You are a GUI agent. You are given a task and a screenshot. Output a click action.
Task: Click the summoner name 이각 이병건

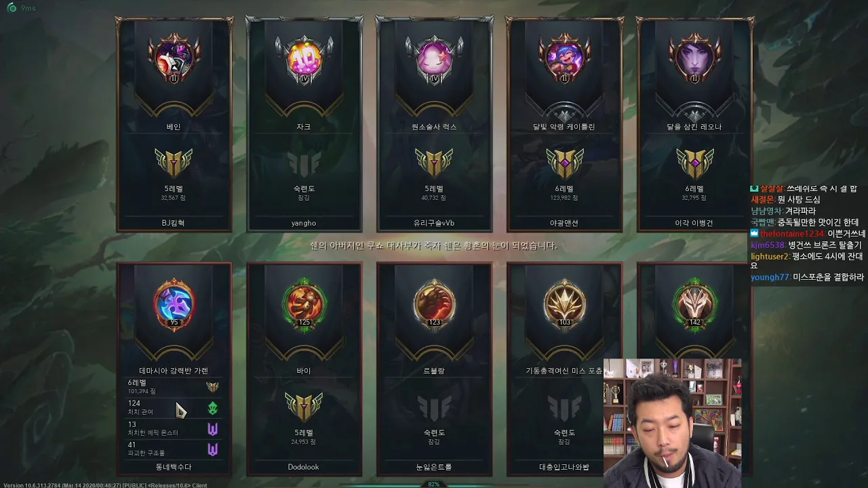[x=694, y=223]
